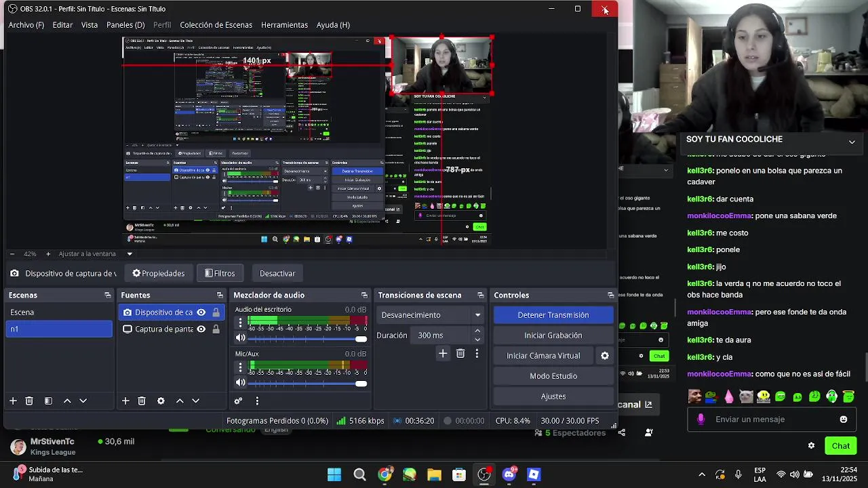Open virtual camera settings gear
Image resolution: width=868 pixels, height=488 pixels.
[605, 356]
